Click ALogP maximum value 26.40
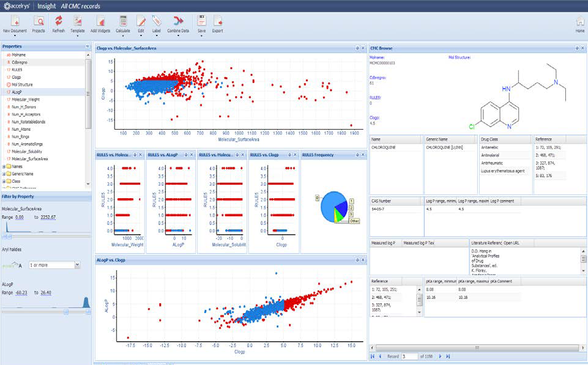588x365 pixels. tap(46, 293)
